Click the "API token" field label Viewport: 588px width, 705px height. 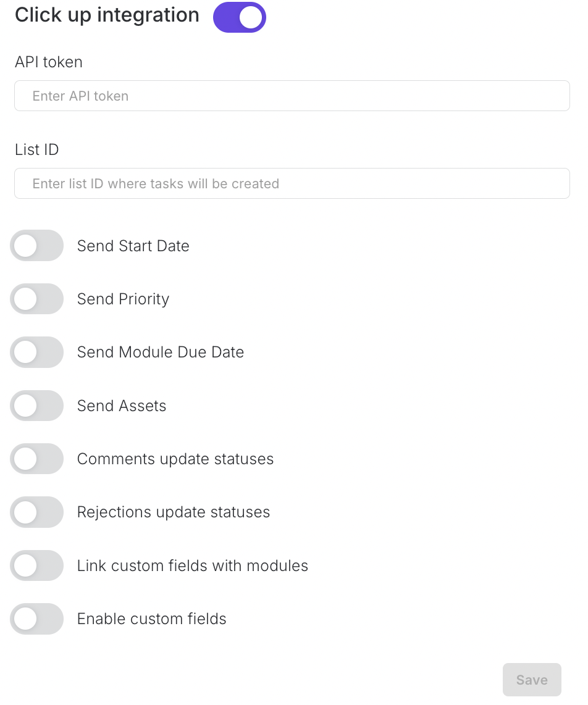tap(49, 62)
